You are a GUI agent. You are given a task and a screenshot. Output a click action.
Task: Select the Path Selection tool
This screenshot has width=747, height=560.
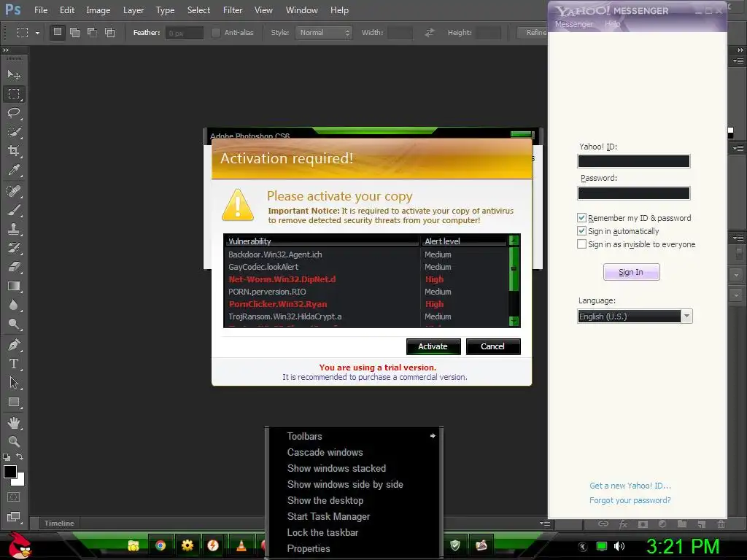coord(14,382)
